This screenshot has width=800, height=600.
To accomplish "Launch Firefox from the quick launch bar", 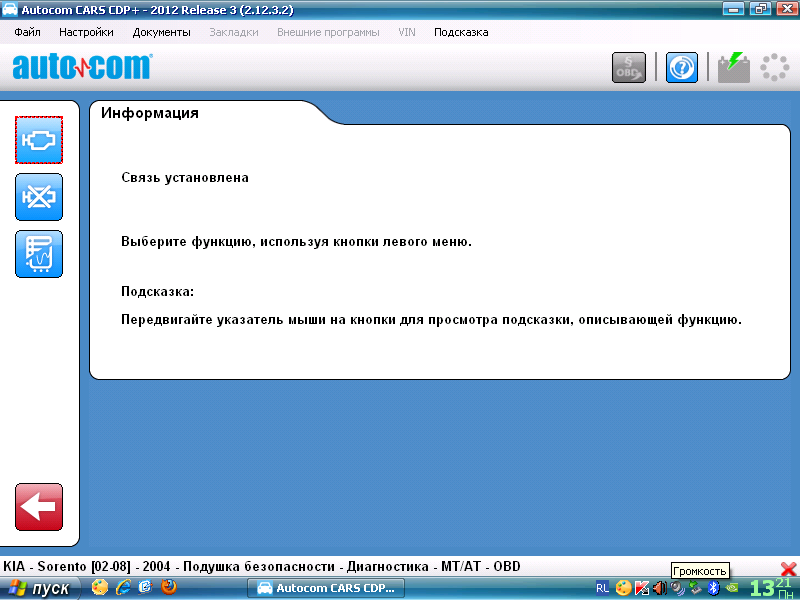I will pos(168,588).
